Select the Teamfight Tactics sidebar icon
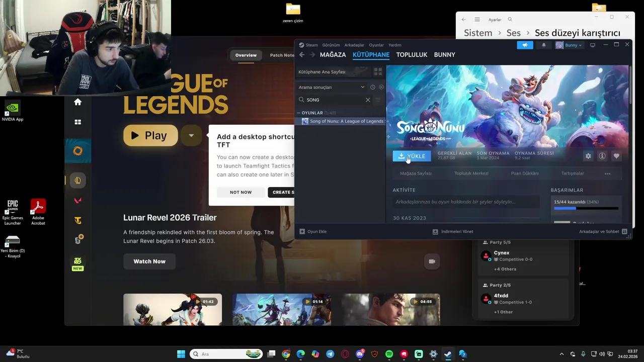644x362 pixels. [78, 220]
